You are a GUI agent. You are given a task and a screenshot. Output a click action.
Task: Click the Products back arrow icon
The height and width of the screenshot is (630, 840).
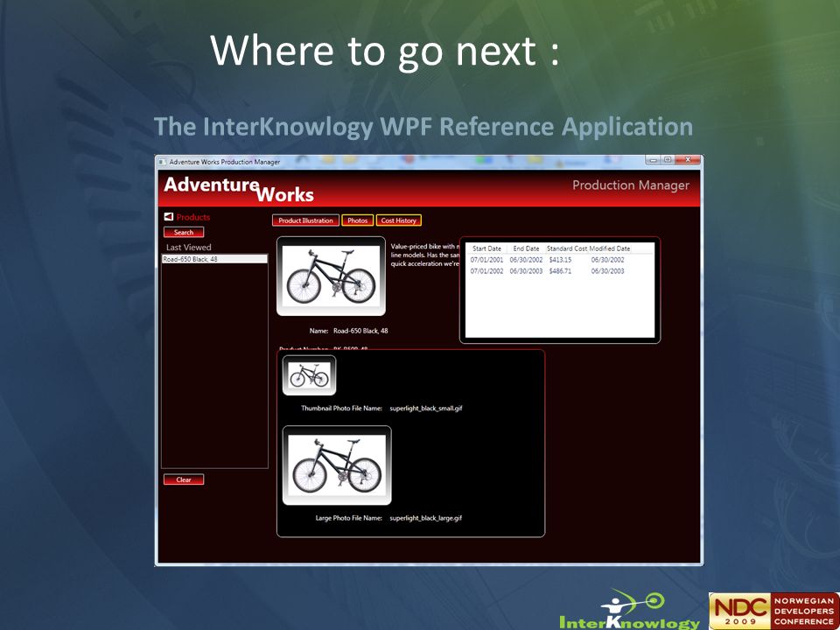pyautogui.click(x=169, y=216)
